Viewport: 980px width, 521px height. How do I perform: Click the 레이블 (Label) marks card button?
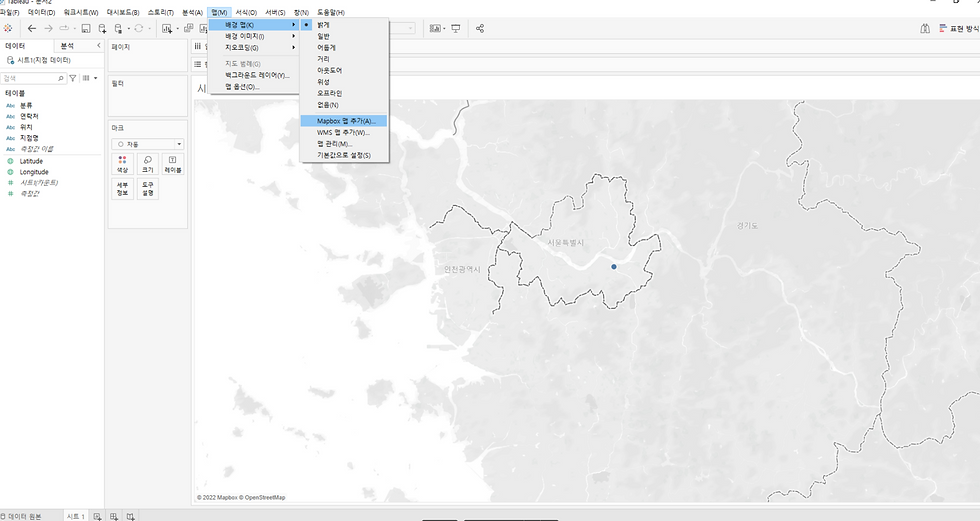(x=172, y=164)
